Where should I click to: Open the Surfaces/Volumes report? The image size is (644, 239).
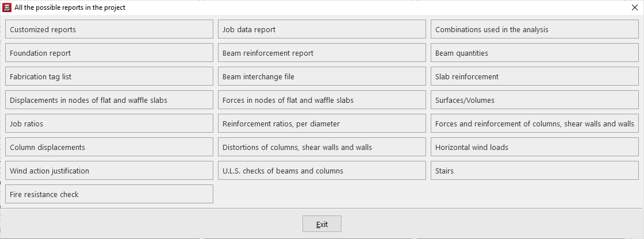tap(534, 101)
